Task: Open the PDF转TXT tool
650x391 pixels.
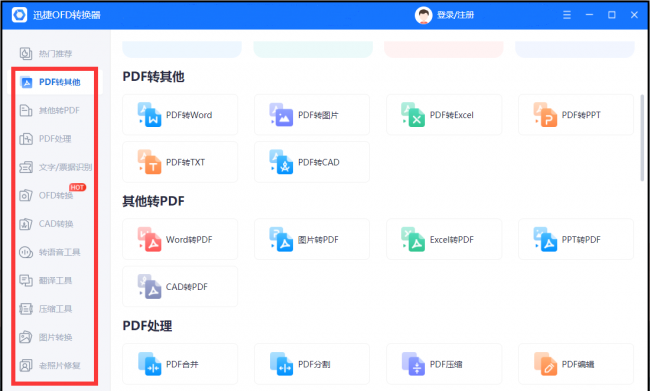Action: click(180, 162)
